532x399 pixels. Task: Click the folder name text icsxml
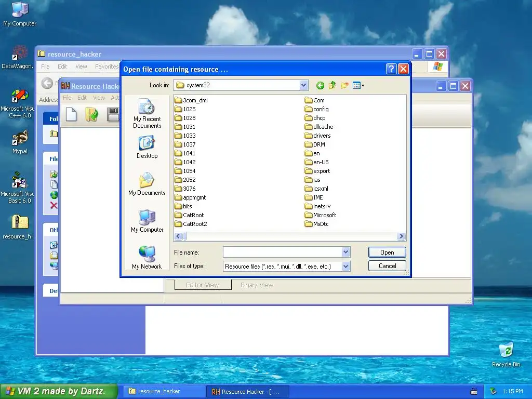(321, 189)
